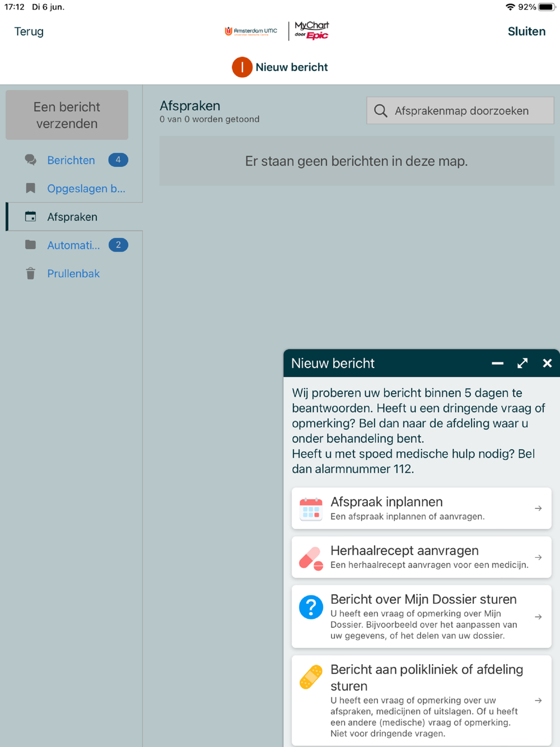560x747 pixels.
Task: Open the Opgeslagen berichten folder
Action: tap(86, 188)
